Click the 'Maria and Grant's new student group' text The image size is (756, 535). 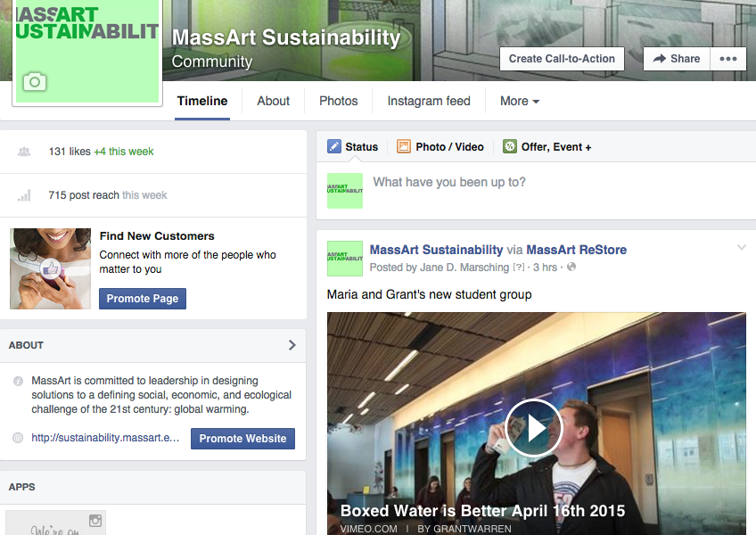[x=429, y=294]
